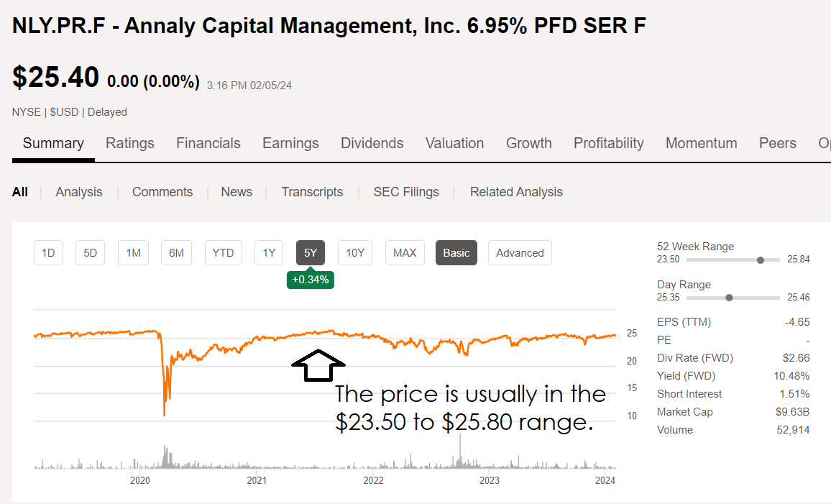Image resolution: width=831 pixels, height=504 pixels.
Task: Click the 52 Week Range slider dot
Action: [x=761, y=260]
